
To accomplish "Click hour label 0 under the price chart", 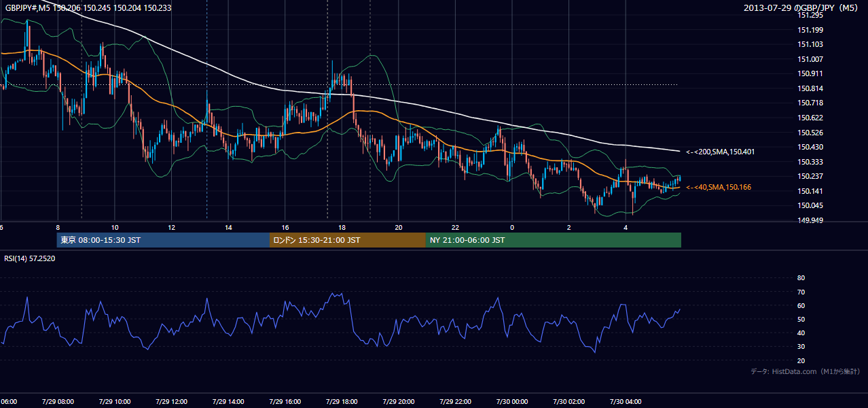I will (512, 228).
